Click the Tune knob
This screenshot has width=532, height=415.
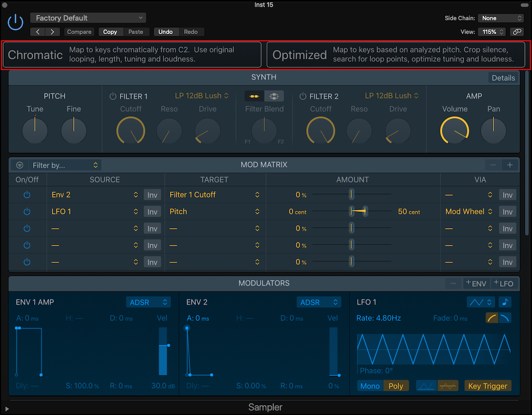(x=35, y=131)
